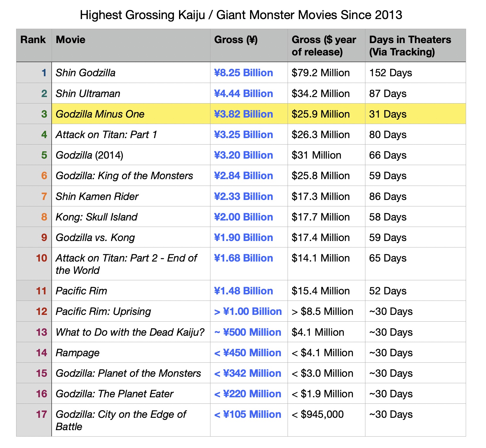Click the '31 Days' highlighted cell

416,114
